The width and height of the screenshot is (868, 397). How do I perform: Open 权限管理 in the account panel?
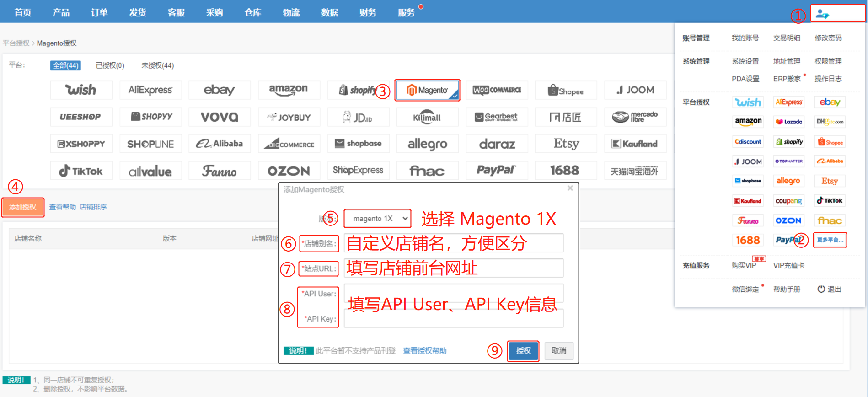pyautogui.click(x=828, y=61)
